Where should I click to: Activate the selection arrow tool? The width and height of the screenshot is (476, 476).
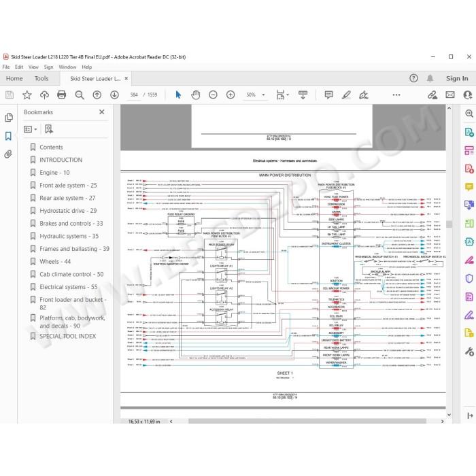178,95
